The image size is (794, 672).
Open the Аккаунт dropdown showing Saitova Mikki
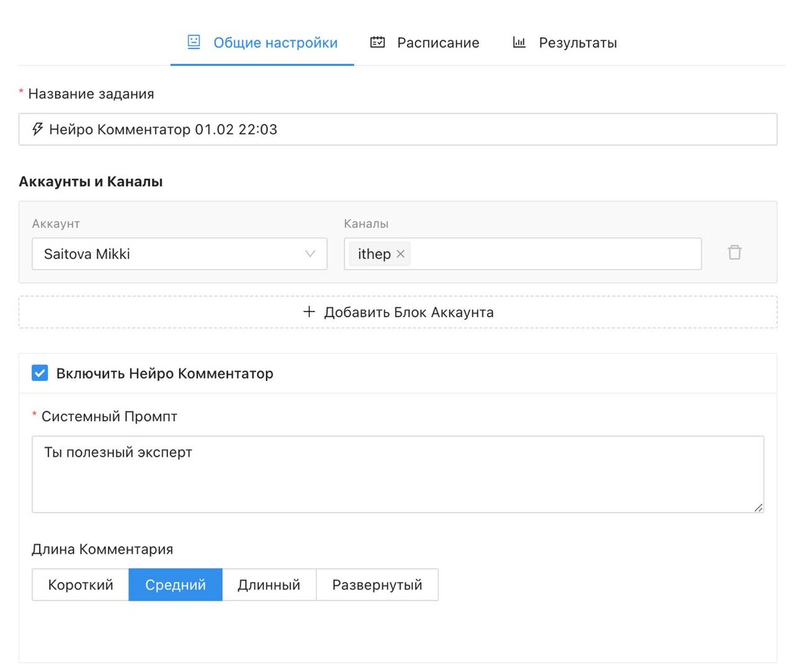point(179,254)
